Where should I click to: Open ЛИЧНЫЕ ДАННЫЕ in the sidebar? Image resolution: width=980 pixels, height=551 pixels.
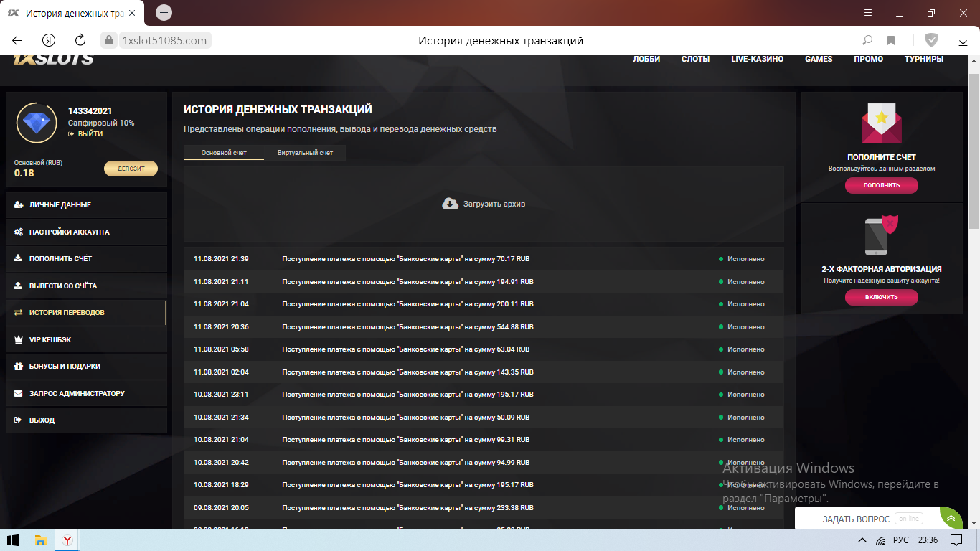(x=86, y=205)
